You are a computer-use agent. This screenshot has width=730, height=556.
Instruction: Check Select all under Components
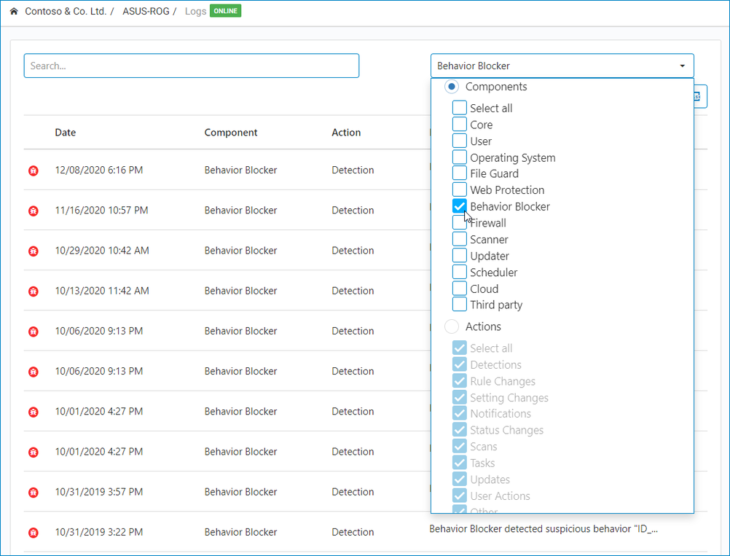[x=460, y=108]
